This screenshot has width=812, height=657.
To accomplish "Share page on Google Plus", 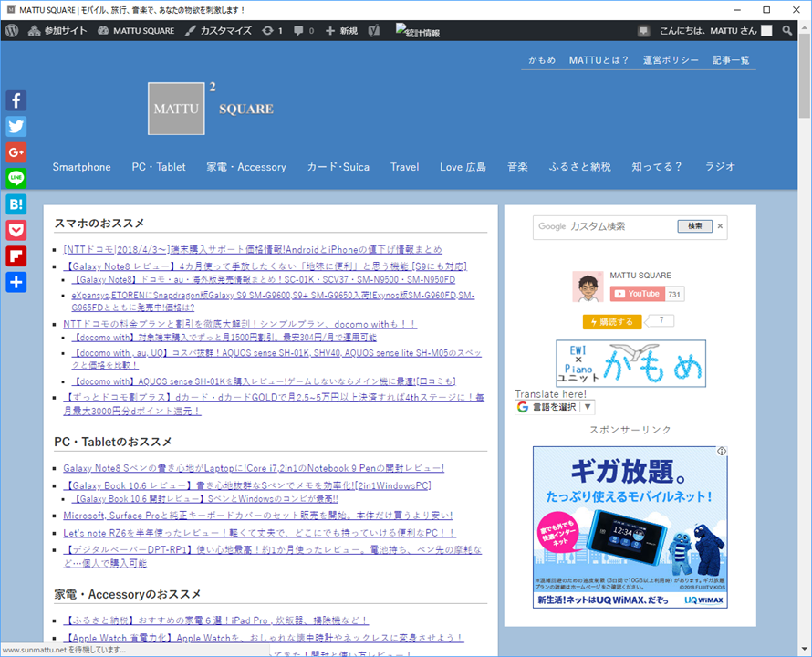I will coord(16,152).
